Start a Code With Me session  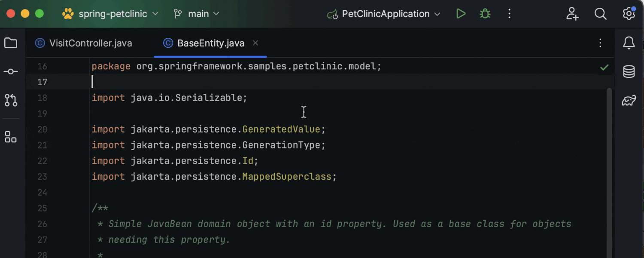coord(572,14)
